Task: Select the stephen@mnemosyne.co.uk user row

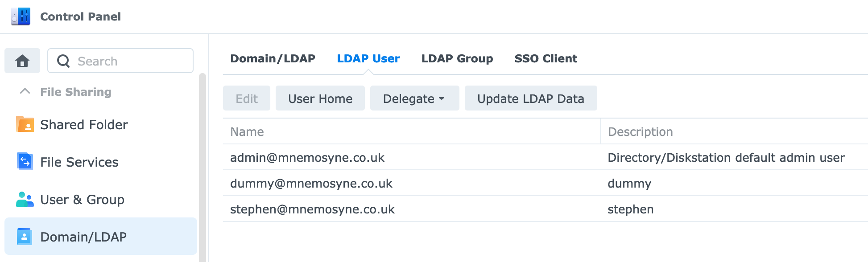Action: pyautogui.click(x=546, y=209)
